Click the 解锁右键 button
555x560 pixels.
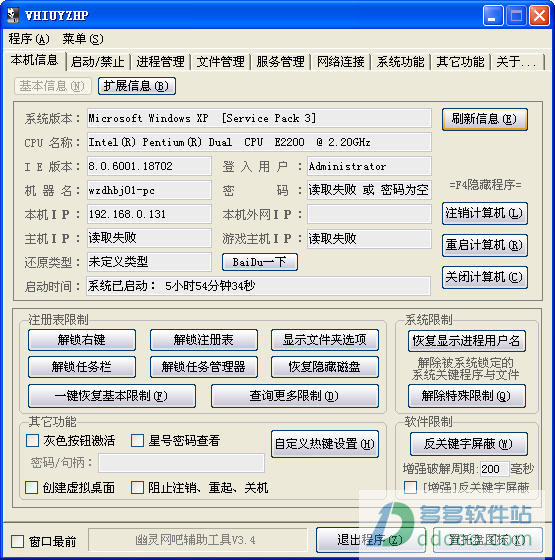82,340
